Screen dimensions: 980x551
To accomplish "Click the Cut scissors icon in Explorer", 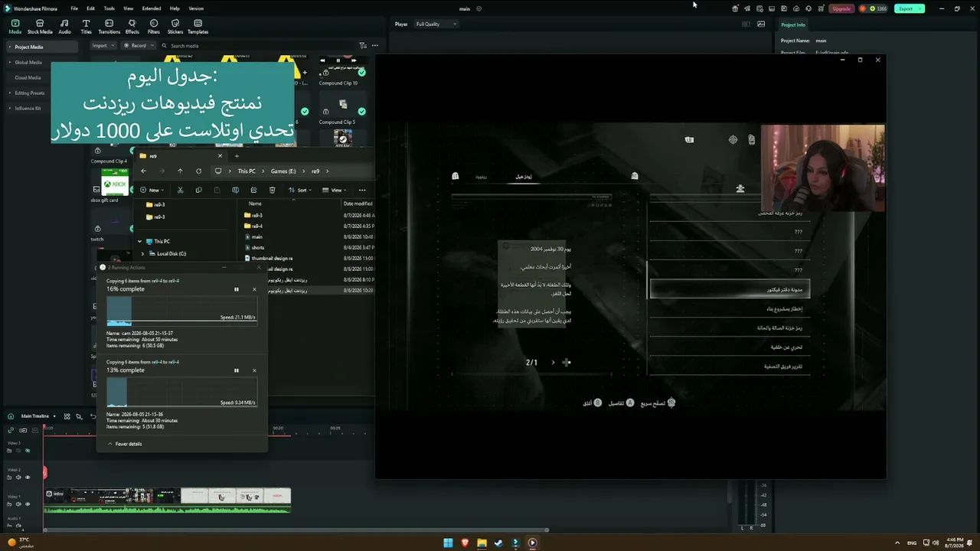I will pyautogui.click(x=180, y=190).
